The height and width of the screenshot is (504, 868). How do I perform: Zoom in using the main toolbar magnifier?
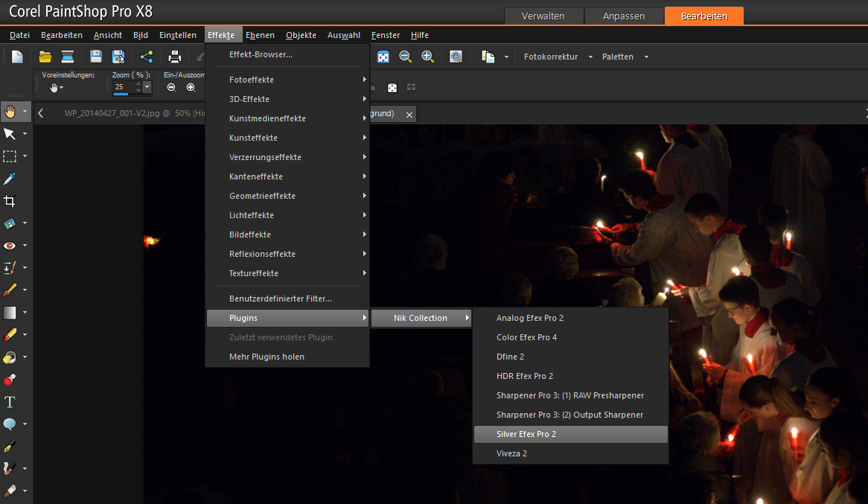427,57
